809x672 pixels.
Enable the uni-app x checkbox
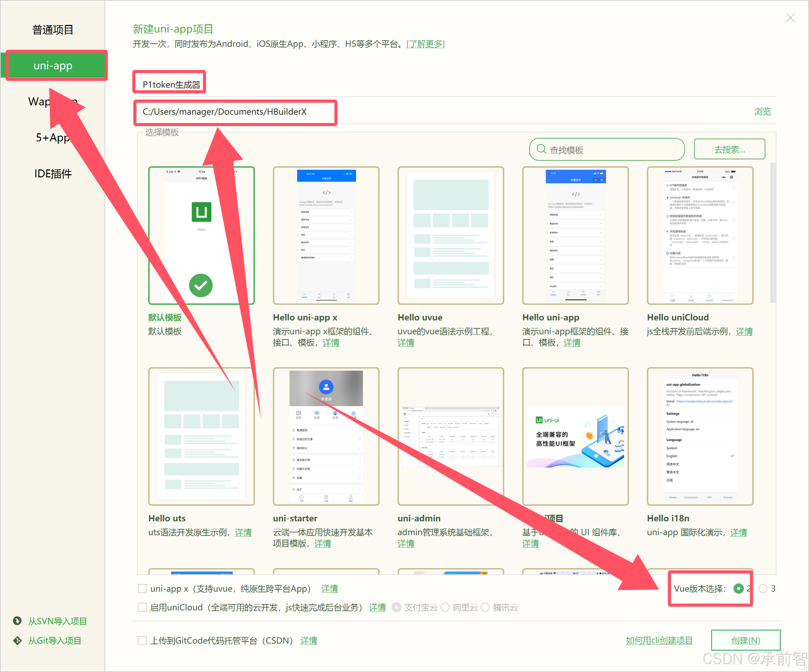tap(142, 589)
